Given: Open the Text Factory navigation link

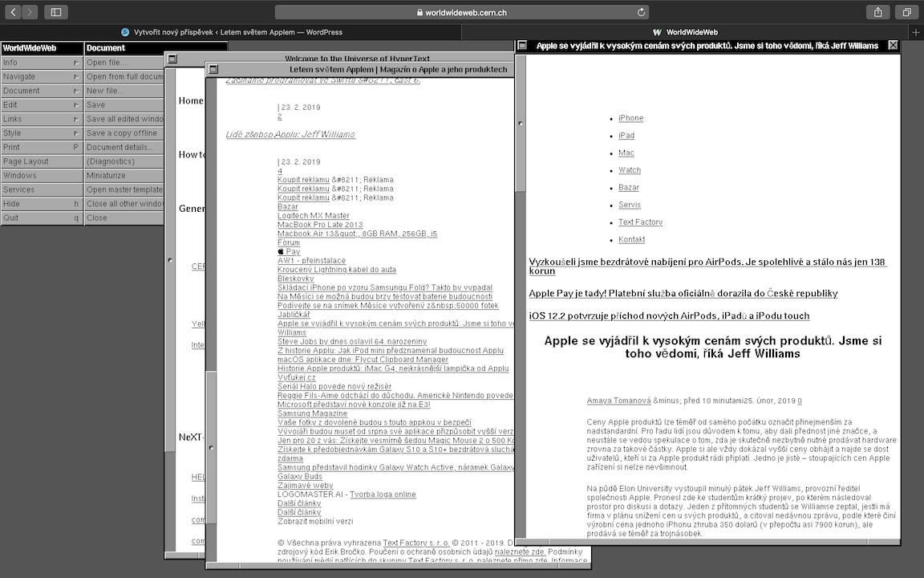Looking at the screenshot, I should pyautogui.click(x=640, y=222).
